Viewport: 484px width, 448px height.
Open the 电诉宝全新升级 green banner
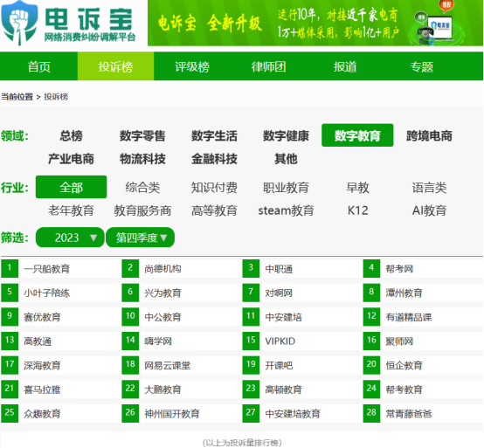(x=315, y=23)
